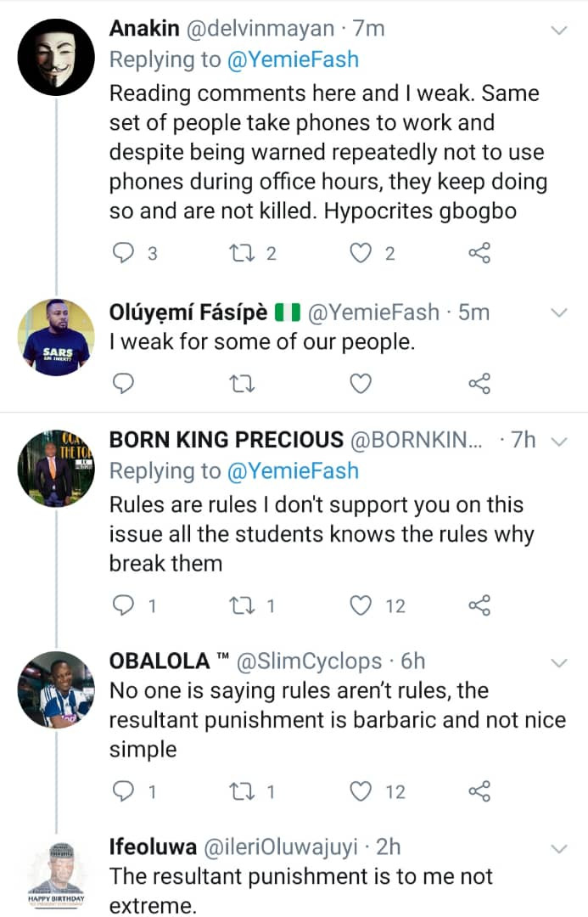Open dropdown arrow on Ifeoluwa's tweet
588x917 pixels.
click(559, 848)
